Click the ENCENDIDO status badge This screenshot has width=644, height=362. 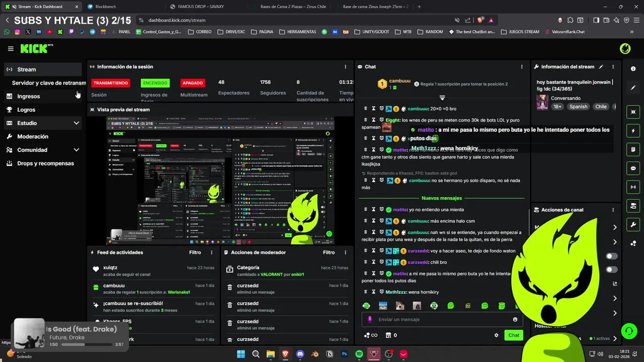pyautogui.click(x=155, y=83)
